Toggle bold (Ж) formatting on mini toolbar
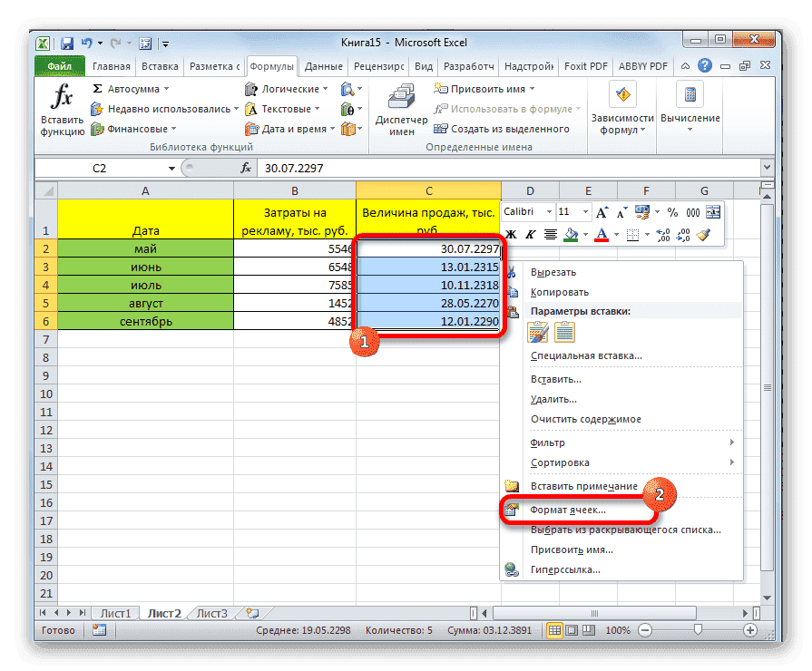 (x=511, y=234)
